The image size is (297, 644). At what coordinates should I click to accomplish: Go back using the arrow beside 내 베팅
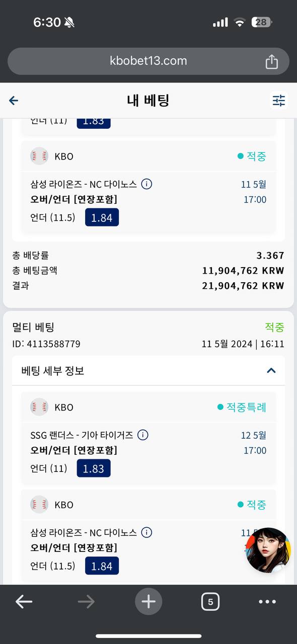[x=14, y=101]
